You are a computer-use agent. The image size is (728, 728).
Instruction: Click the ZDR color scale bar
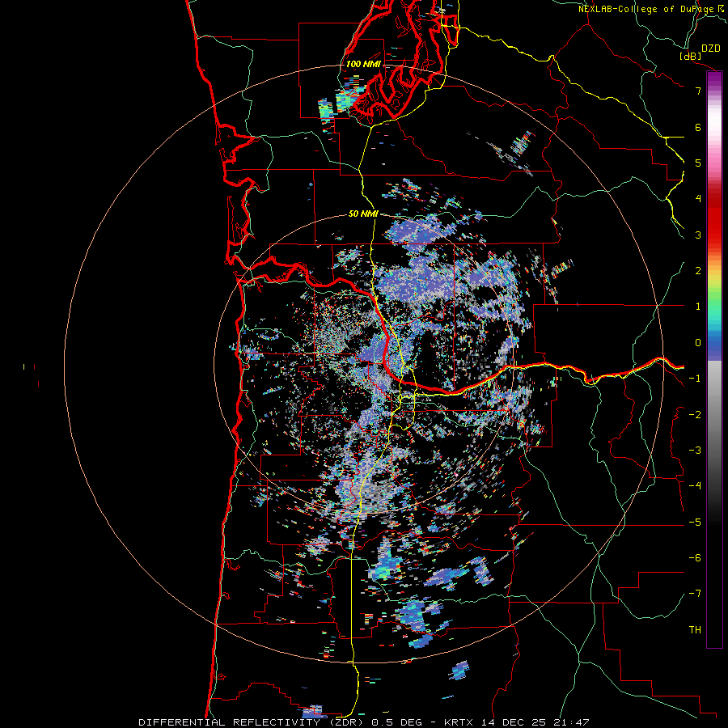(714, 359)
